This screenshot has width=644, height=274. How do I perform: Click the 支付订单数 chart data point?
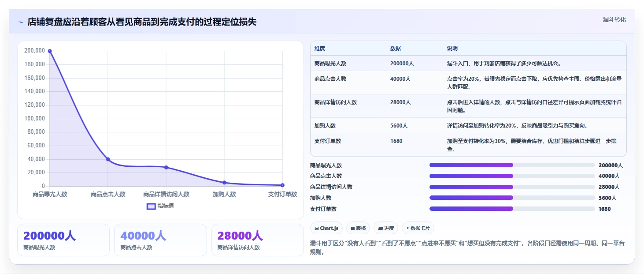point(282,185)
